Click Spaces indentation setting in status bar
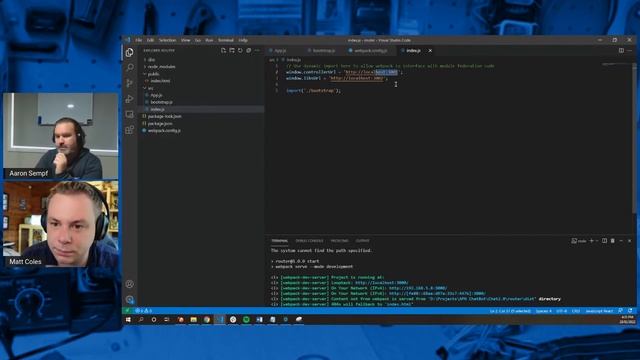Screen dimensions: 640x360 point(543,311)
